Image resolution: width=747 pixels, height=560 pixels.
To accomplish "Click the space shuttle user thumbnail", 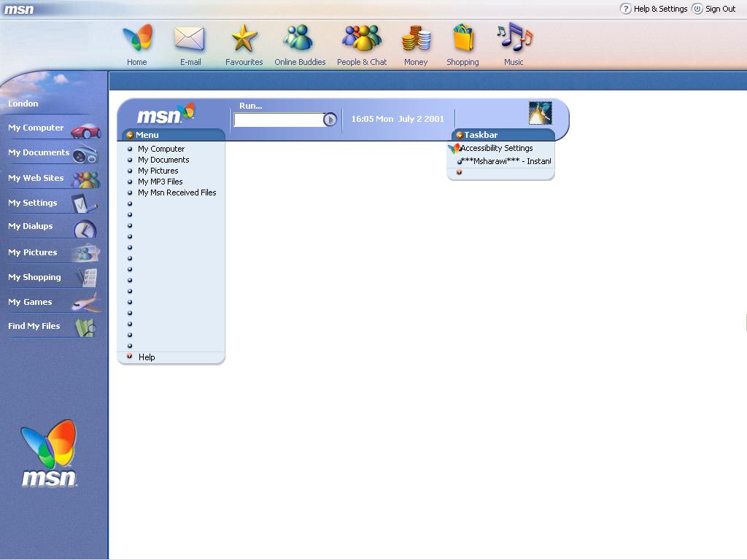I will pyautogui.click(x=541, y=113).
